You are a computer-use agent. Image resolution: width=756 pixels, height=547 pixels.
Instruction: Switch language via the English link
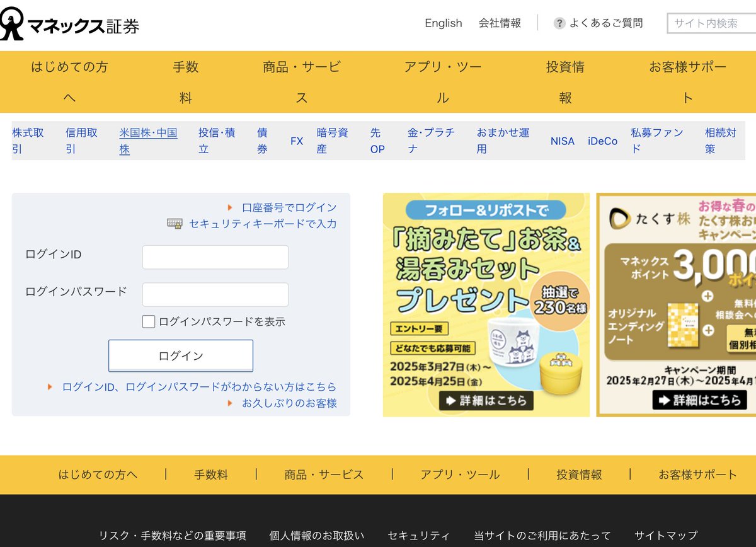444,23
